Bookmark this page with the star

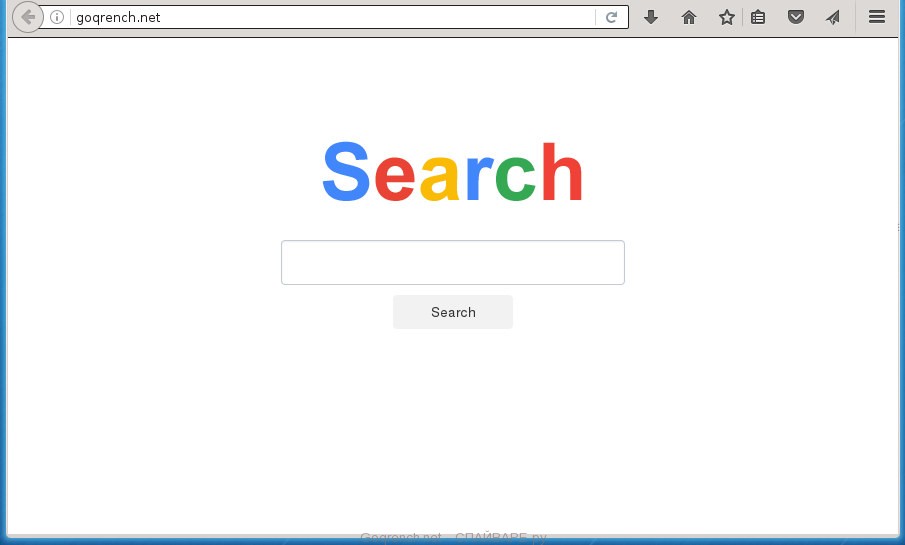726,17
